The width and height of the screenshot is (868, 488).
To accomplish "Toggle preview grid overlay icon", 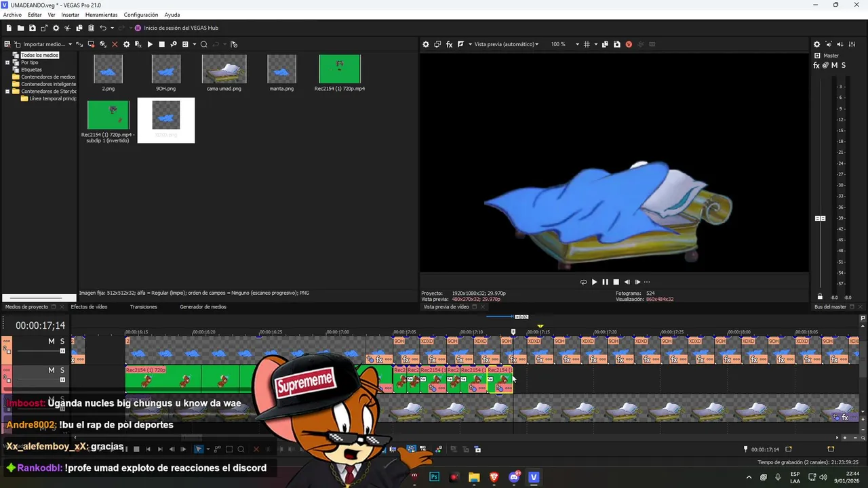I will [x=587, y=44].
